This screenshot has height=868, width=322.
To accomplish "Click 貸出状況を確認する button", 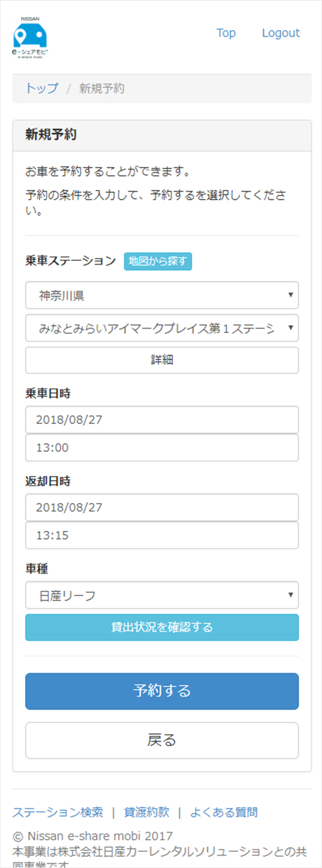I will tap(162, 627).
